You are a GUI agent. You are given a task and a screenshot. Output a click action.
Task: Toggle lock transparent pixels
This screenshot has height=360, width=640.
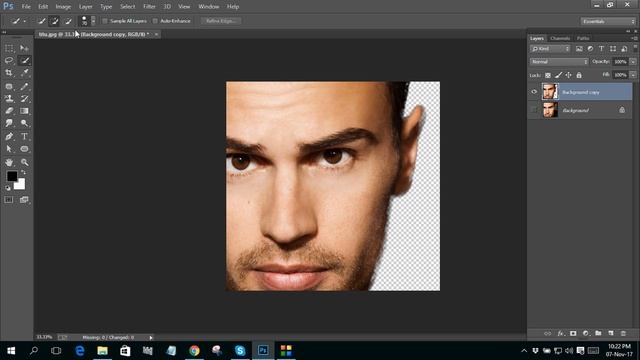[548, 75]
